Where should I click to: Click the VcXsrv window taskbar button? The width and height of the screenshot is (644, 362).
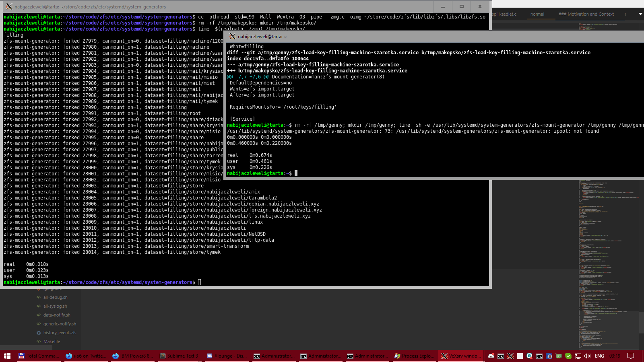point(461,356)
